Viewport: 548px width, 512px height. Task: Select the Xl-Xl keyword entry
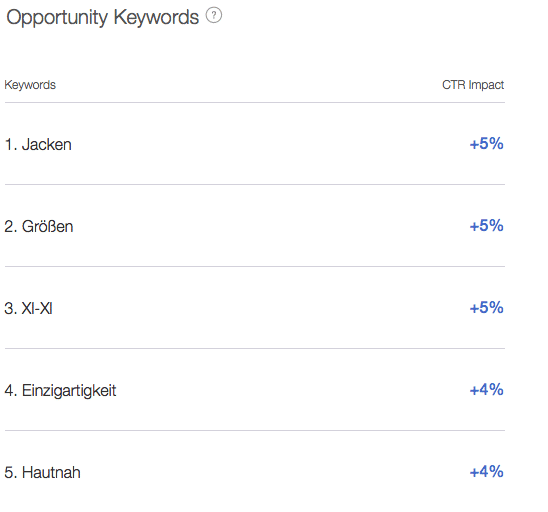(255, 308)
